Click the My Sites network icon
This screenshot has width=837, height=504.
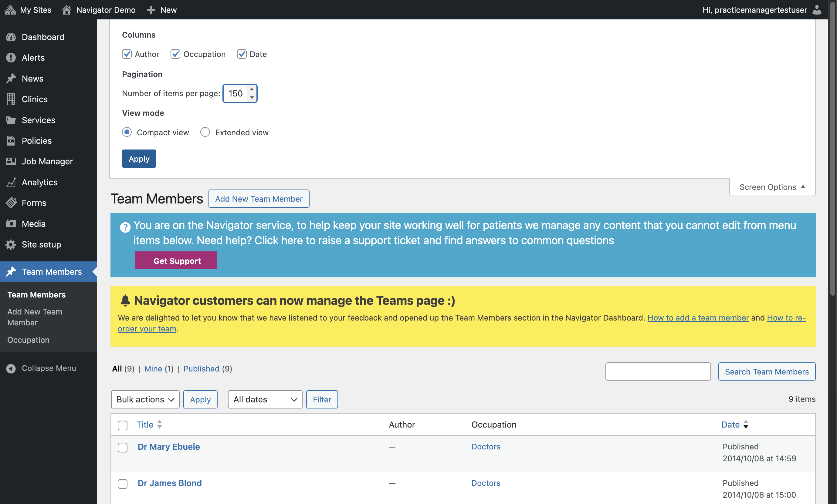pyautogui.click(x=10, y=10)
